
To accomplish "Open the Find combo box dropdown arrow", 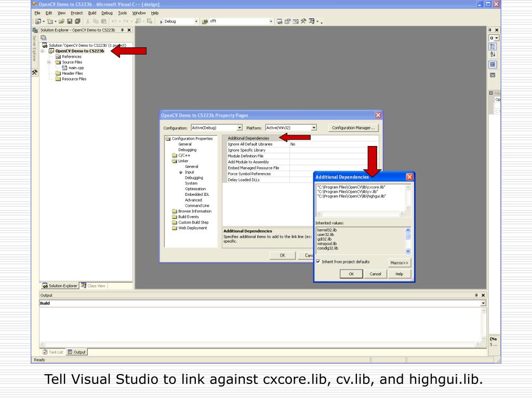I will [x=271, y=21].
